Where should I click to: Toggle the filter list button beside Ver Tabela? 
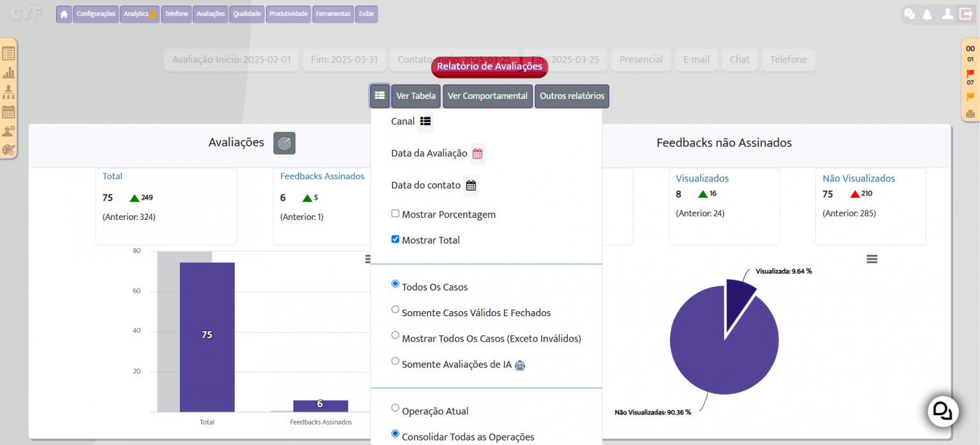tap(380, 96)
